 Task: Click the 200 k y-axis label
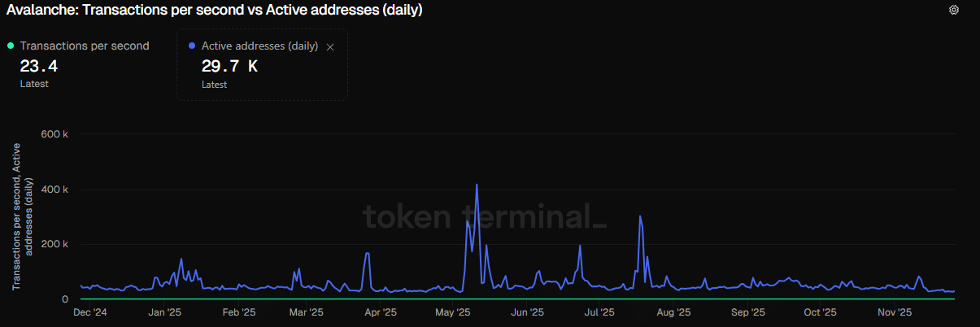point(54,245)
